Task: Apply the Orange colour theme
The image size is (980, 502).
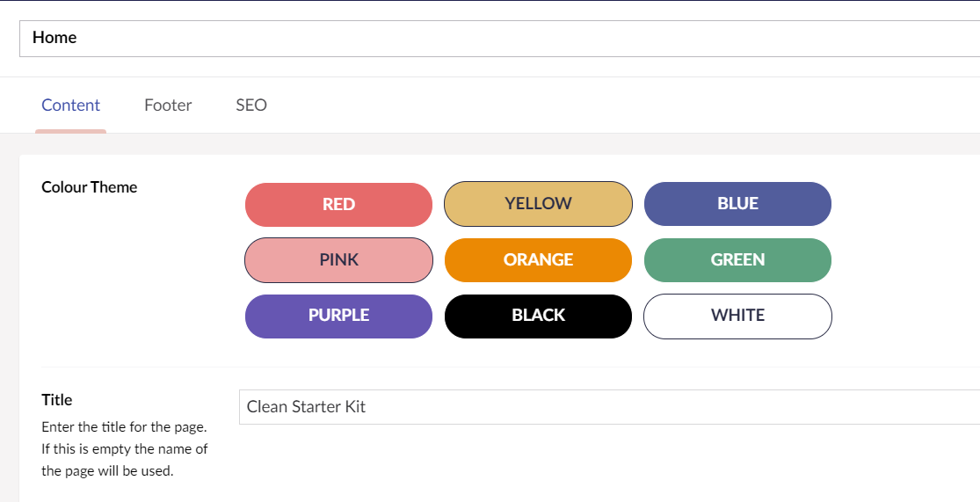Action: coord(538,260)
